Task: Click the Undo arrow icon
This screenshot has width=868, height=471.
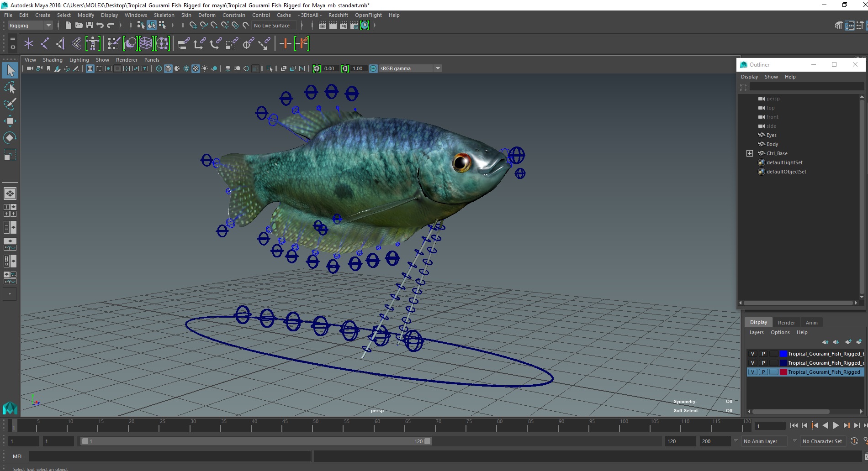Action: pos(100,26)
